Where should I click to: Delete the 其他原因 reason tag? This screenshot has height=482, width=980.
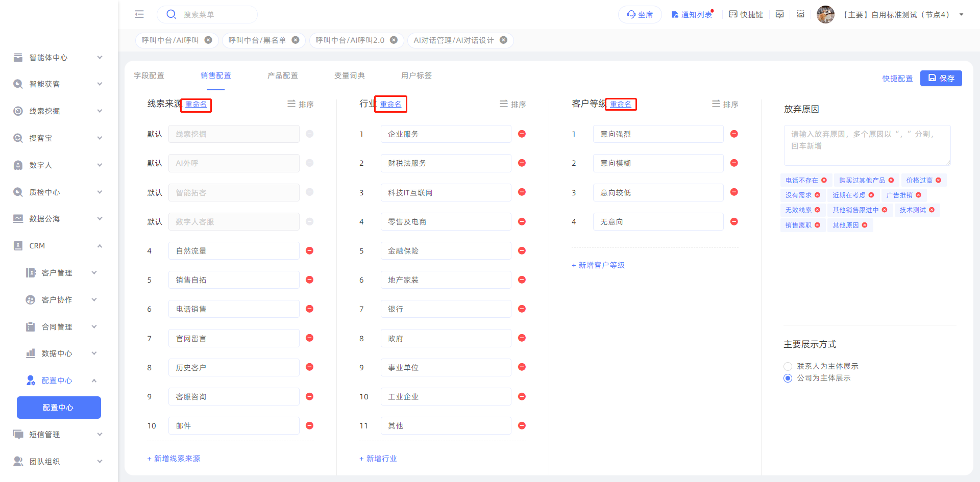(x=865, y=225)
